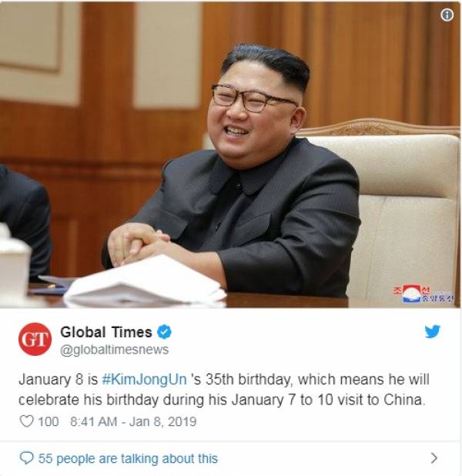Screen dimensions: 462x476
Task: Click the info icon on the photo
Action: tap(447, 15)
